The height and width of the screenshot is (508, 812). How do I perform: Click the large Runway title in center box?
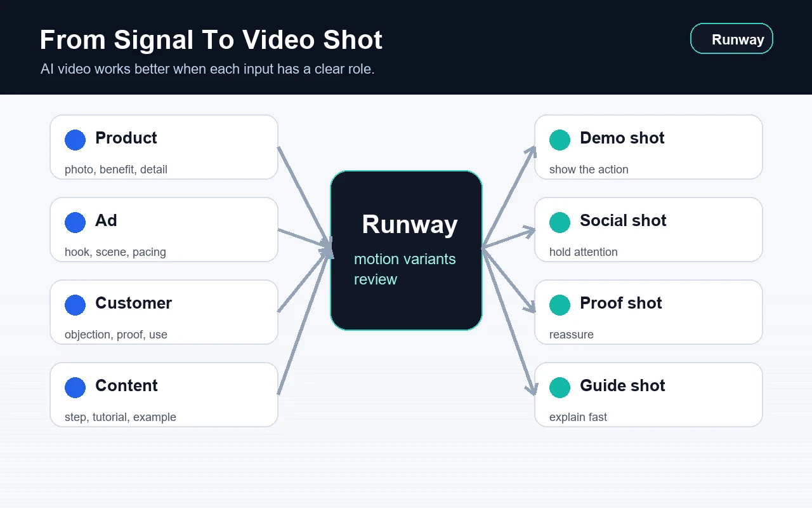pyautogui.click(x=410, y=224)
